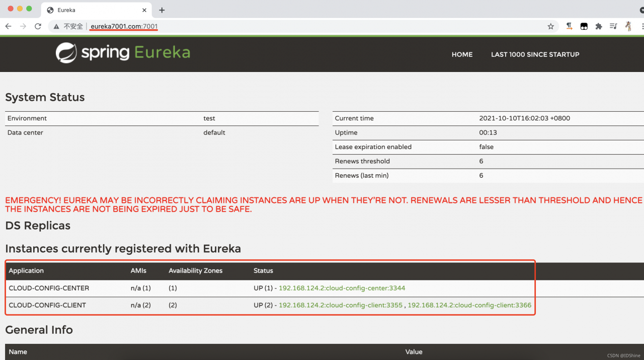Click the Availability Zones column header

195,270
